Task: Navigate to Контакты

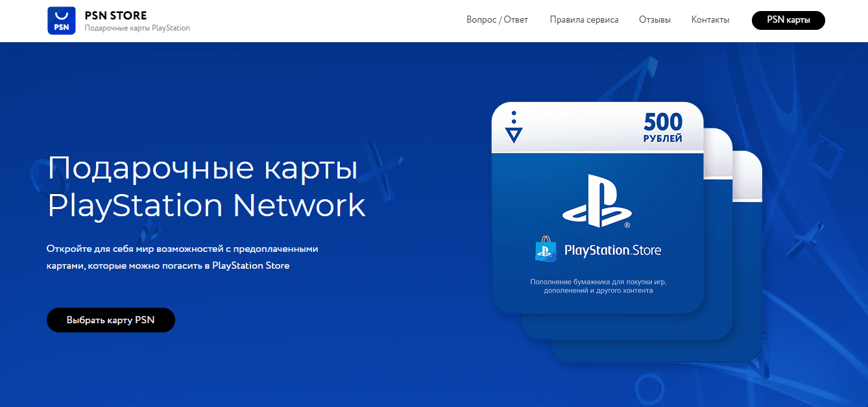Action: [710, 20]
